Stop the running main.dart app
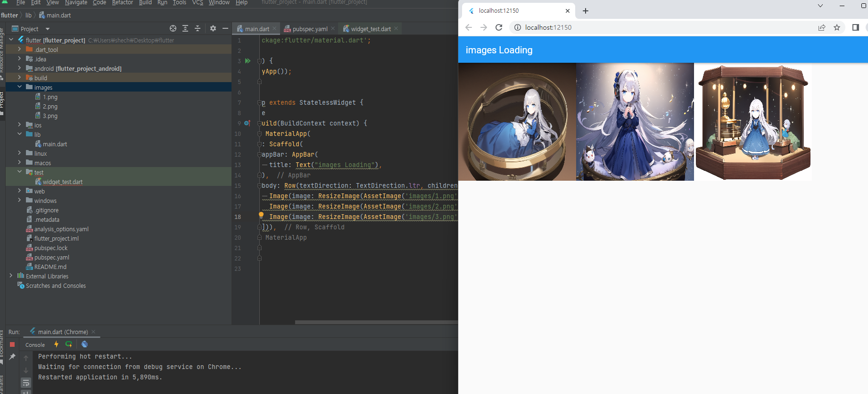Viewport: 868px width, 394px height. pyautogui.click(x=12, y=344)
